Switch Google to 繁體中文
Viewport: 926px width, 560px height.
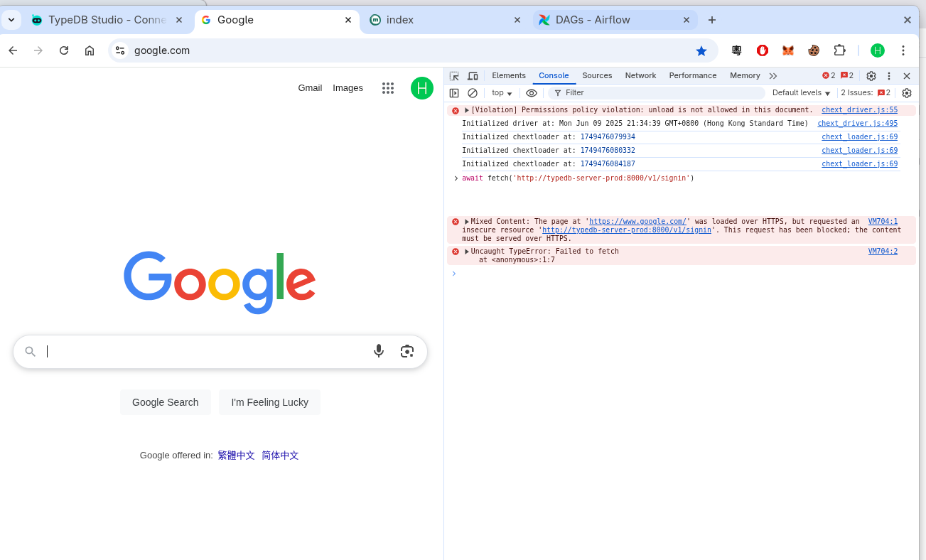coord(236,456)
